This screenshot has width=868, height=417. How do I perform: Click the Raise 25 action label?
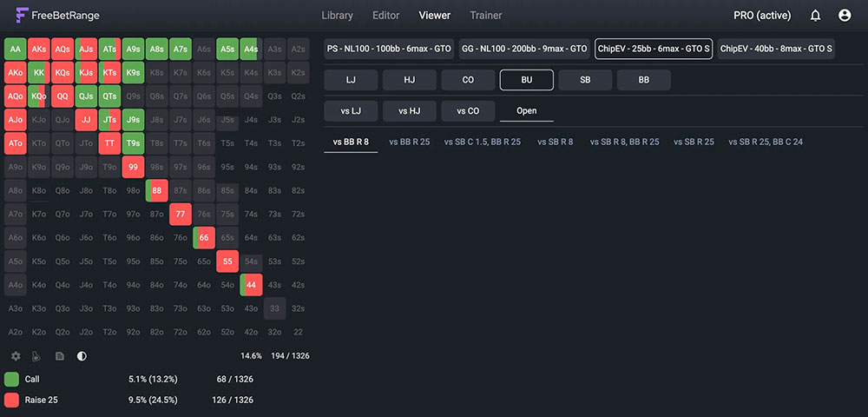pyautogui.click(x=41, y=400)
